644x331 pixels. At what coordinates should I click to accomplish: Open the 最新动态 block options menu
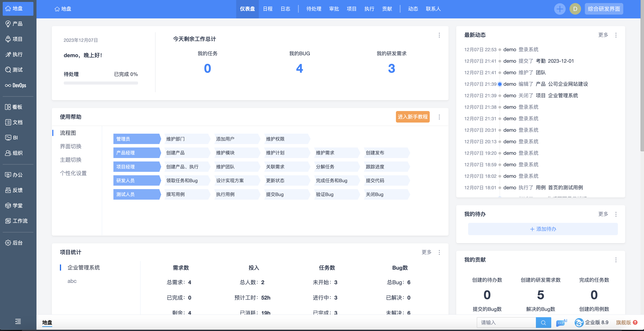616,35
